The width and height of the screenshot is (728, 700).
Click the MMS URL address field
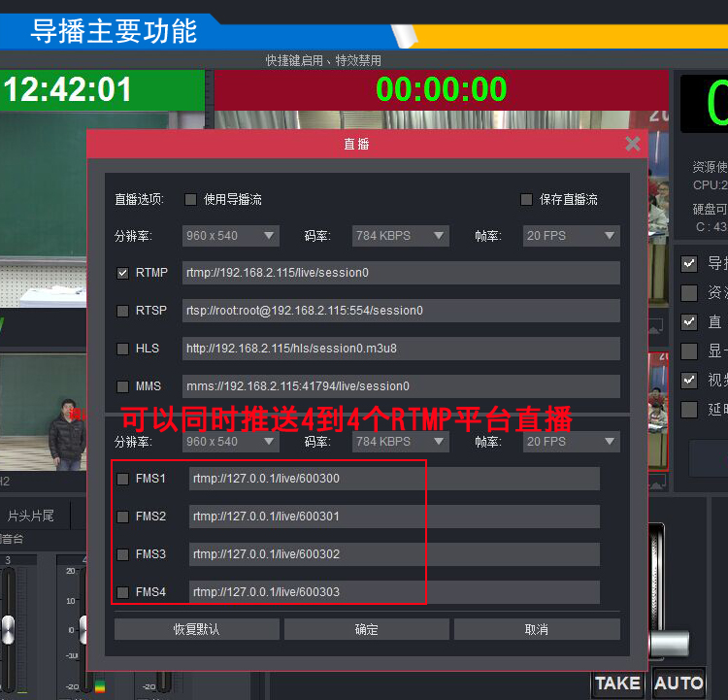coord(400,386)
